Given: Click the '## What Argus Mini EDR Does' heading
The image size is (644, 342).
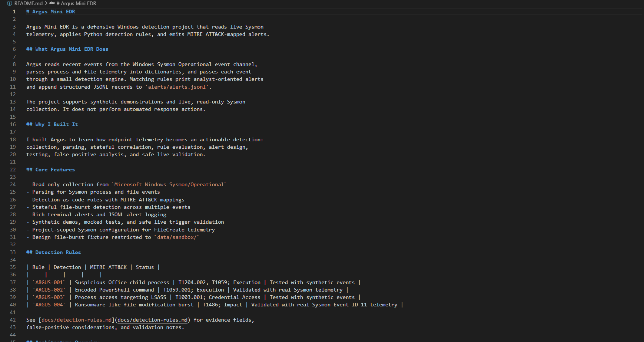Looking at the screenshot, I should coord(67,49).
